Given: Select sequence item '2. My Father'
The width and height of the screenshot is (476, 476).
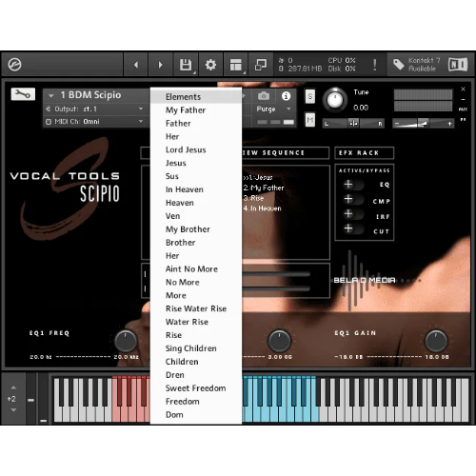Looking at the screenshot, I should (264, 188).
